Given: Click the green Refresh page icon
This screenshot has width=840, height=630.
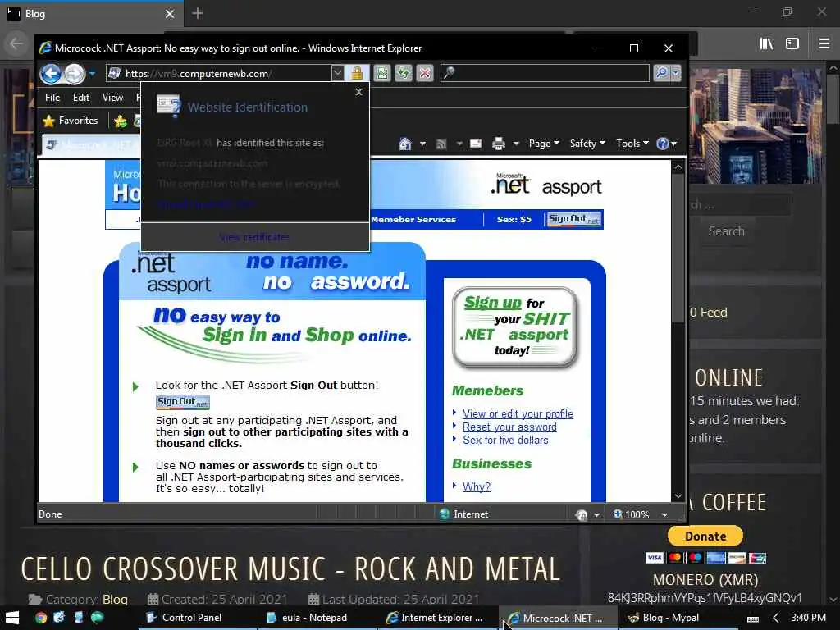Looking at the screenshot, I should coord(404,73).
